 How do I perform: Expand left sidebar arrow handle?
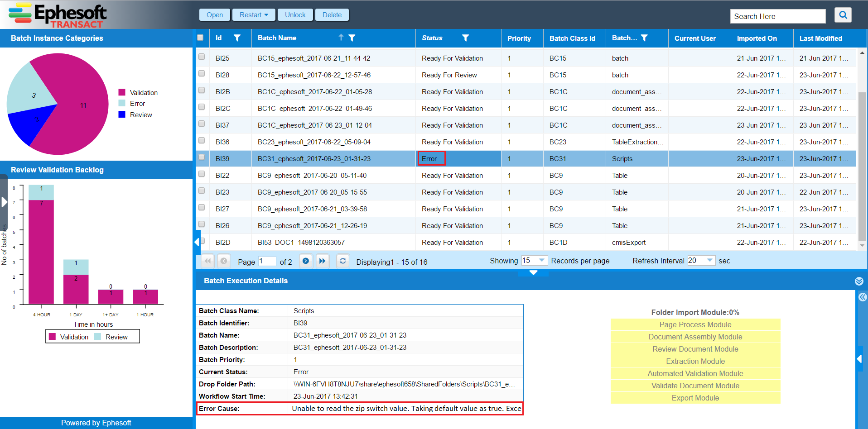(4, 202)
